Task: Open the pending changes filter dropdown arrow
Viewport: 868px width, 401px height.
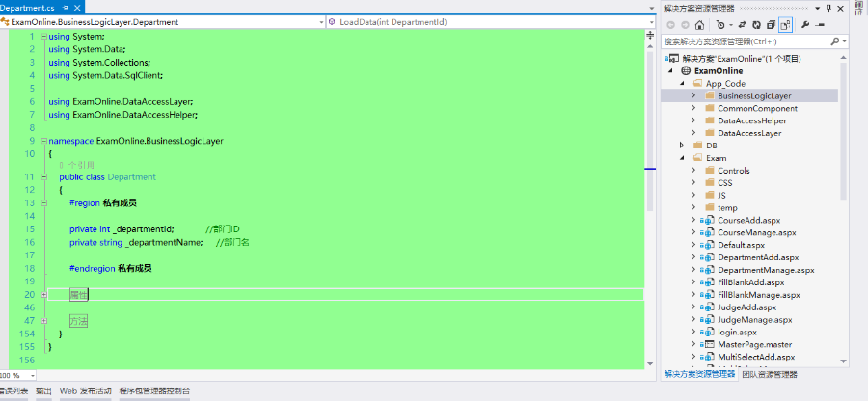Action: click(731, 25)
